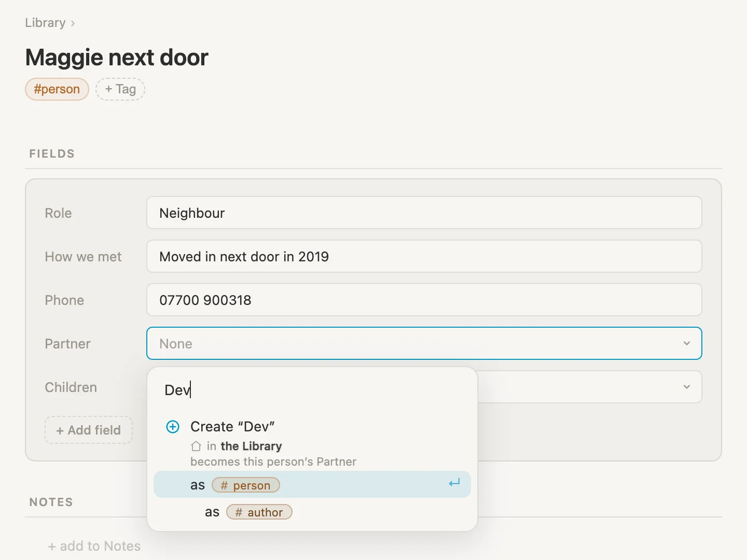Click the "Children" field label
747x560 pixels.
[71, 387]
